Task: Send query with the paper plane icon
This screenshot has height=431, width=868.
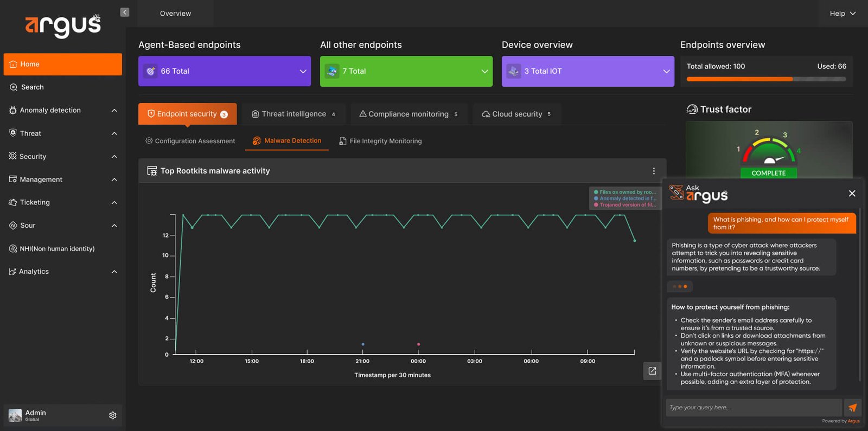Action: (x=853, y=408)
